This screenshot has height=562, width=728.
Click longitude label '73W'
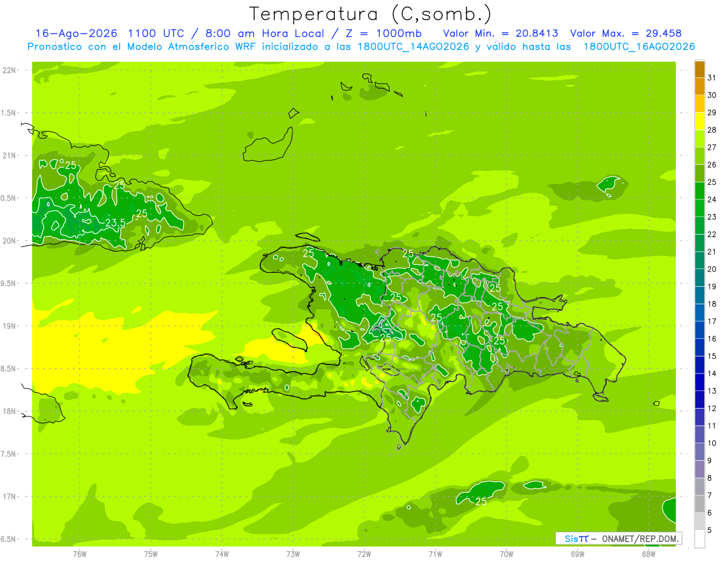coord(293,554)
